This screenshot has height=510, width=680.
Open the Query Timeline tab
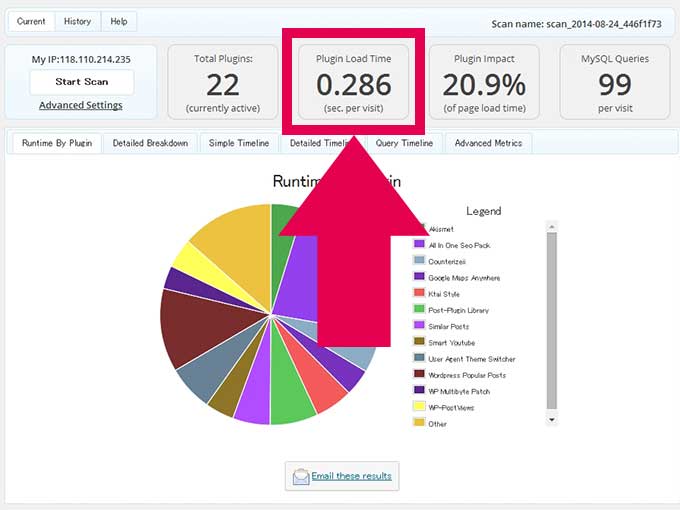404,143
